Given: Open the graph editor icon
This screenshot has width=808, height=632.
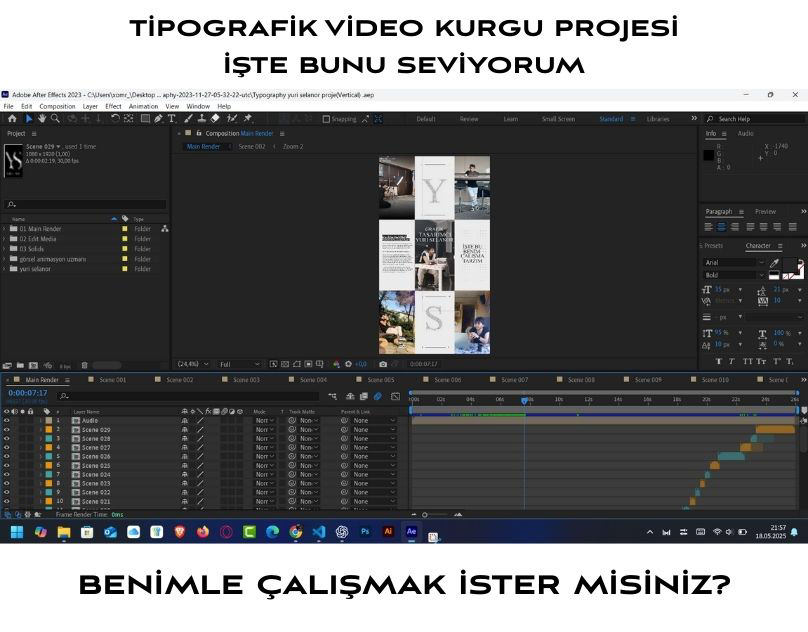Looking at the screenshot, I should click(x=395, y=396).
